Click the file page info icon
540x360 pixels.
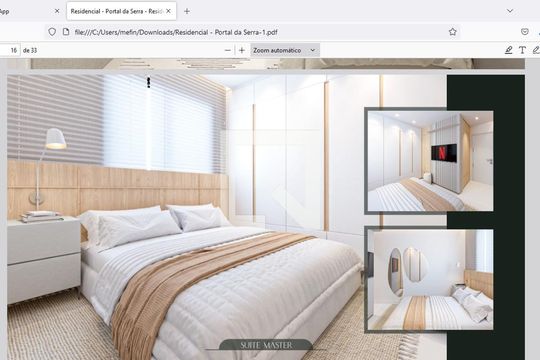[x=66, y=32]
